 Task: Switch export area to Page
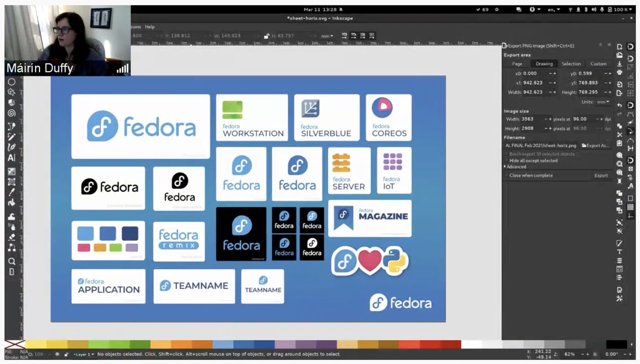click(x=517, y=64)
